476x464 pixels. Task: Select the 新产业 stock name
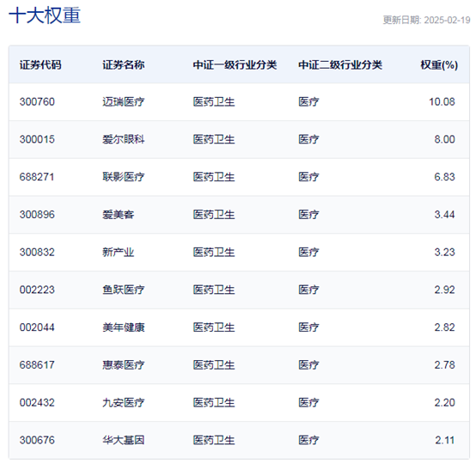pos(118,253)
